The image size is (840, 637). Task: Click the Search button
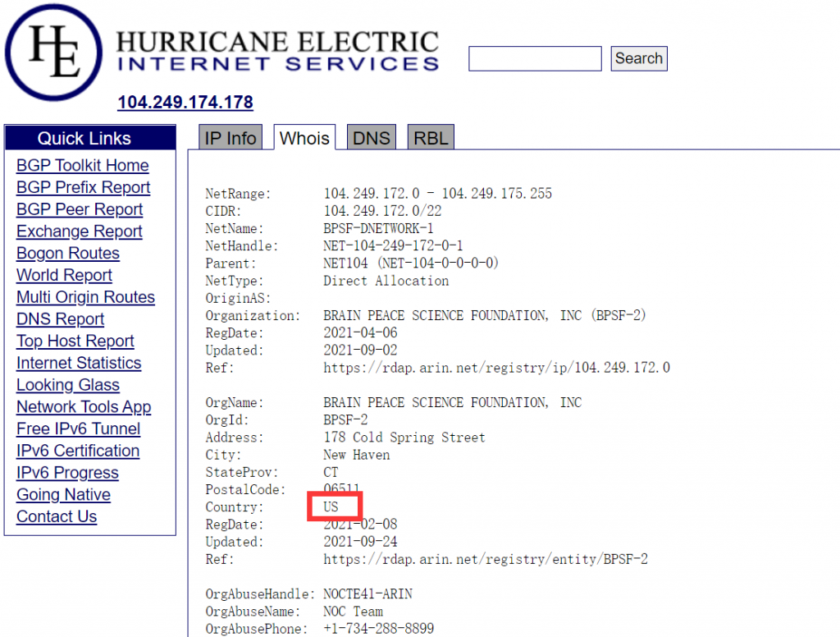click(x=638, y=58)
